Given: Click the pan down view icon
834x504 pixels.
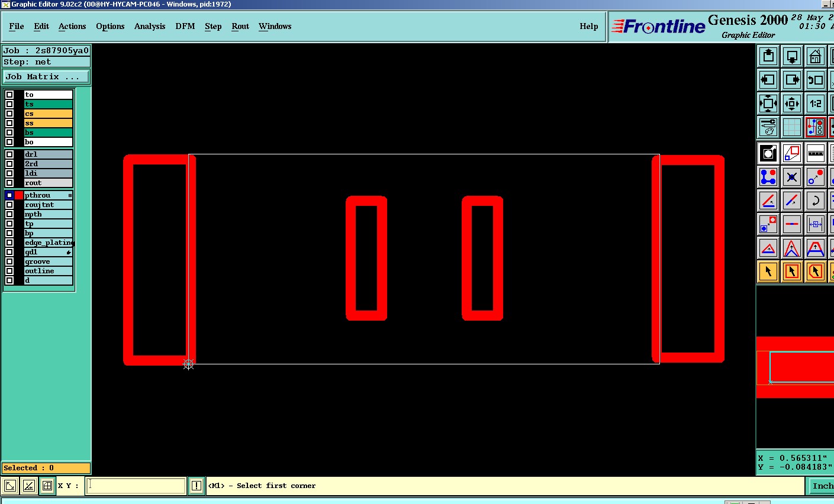Looking at the screenshot, I should pyautogui.click(x=792, y=56).
